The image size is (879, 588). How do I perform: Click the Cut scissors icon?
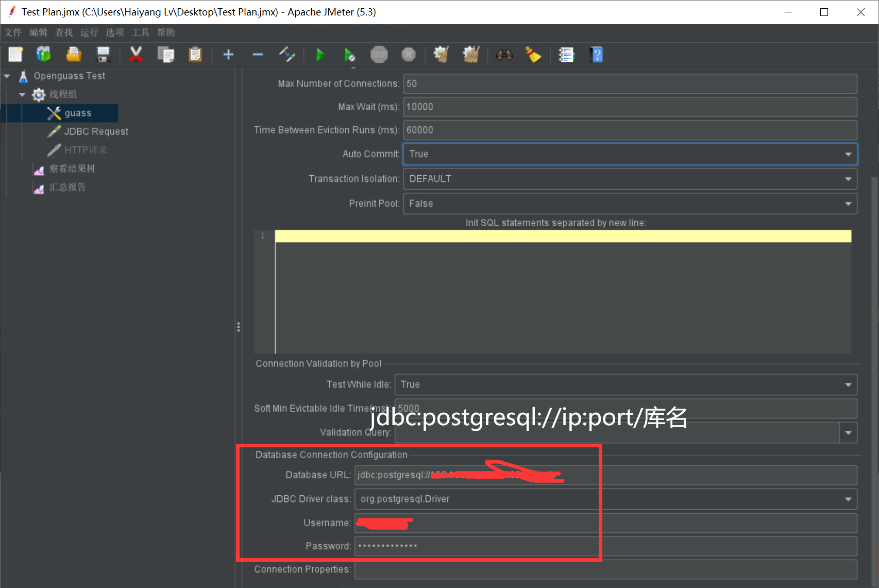[136, 54]
